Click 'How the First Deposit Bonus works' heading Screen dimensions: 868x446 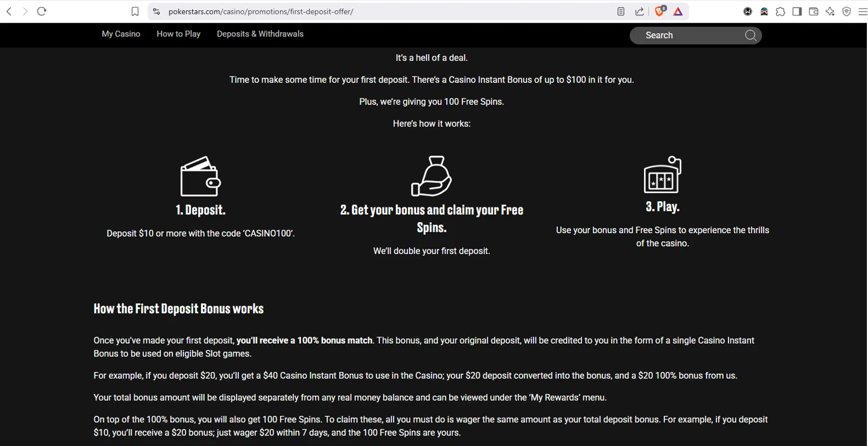pos(179,309)
